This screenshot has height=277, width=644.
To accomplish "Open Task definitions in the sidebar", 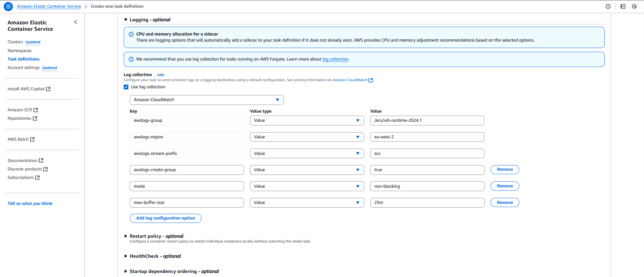I will click(23, 59).
